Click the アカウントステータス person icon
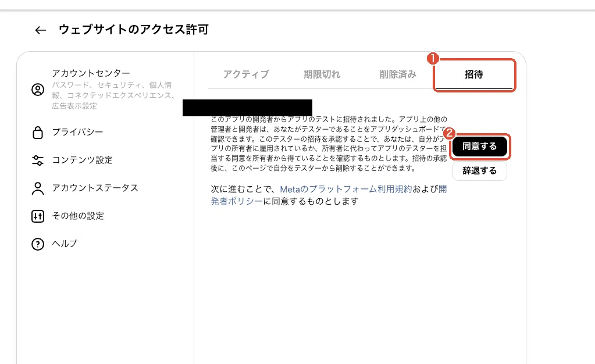This screenshot has width=595, height=364. coord(38,188)
